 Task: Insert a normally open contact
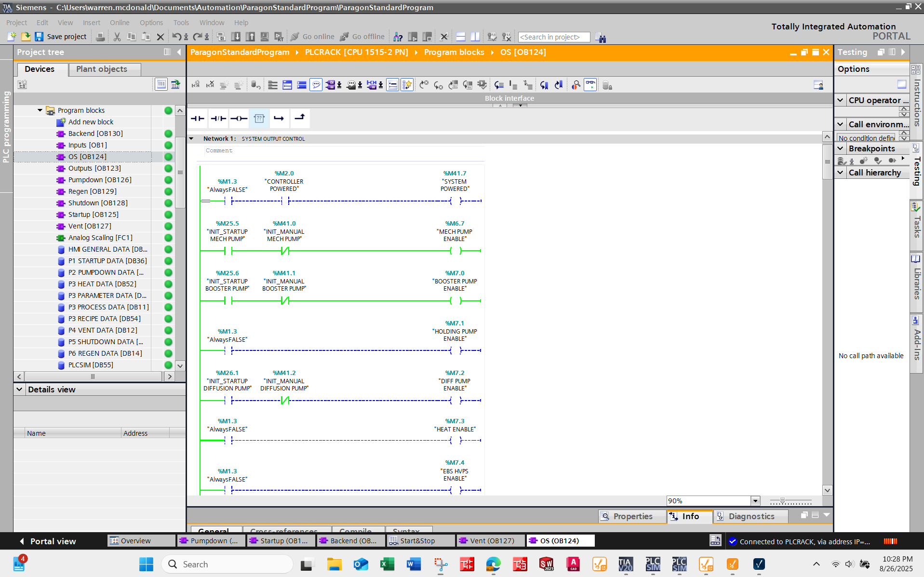[x=198, y=118]
